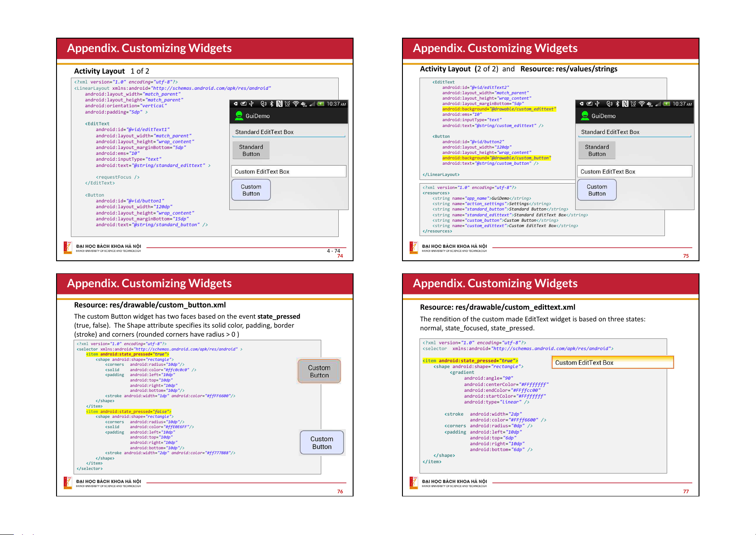Image resolution: width=756 pixels, height=535 pixels.
Task: Click the alarm clock icon on slide 74
Action: tap(287, 104)
